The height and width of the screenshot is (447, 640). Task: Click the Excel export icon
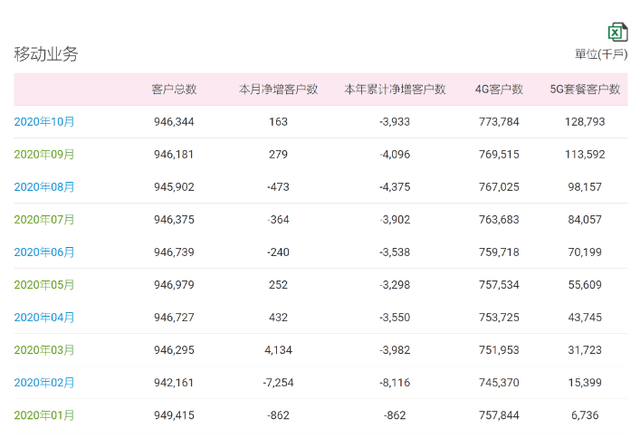(617, 31)
